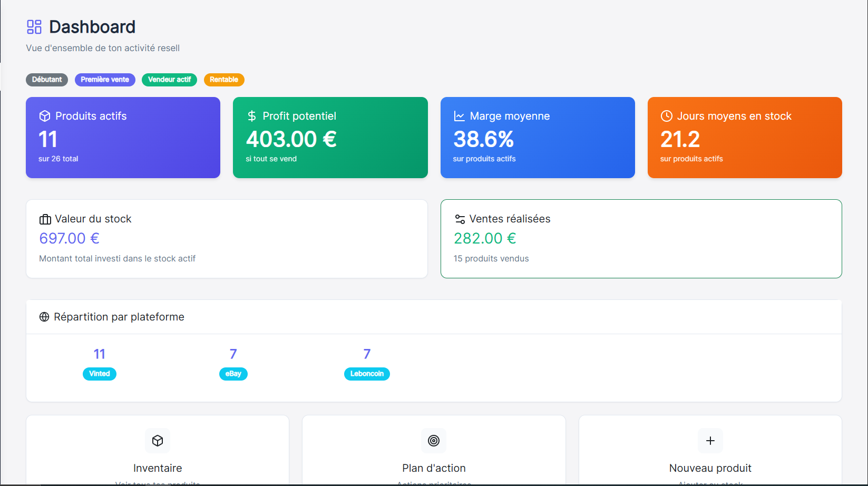This screenshot has height=486, width=868.
Task: Click the globe icon beside Répartition par plateforme
Action: point(44,317)
